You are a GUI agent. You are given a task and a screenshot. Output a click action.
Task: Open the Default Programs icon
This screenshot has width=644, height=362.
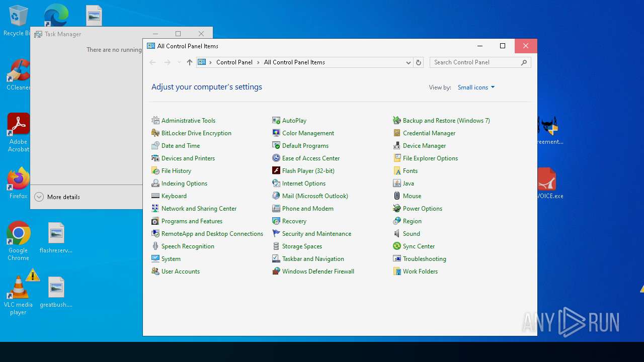[276, 146]
